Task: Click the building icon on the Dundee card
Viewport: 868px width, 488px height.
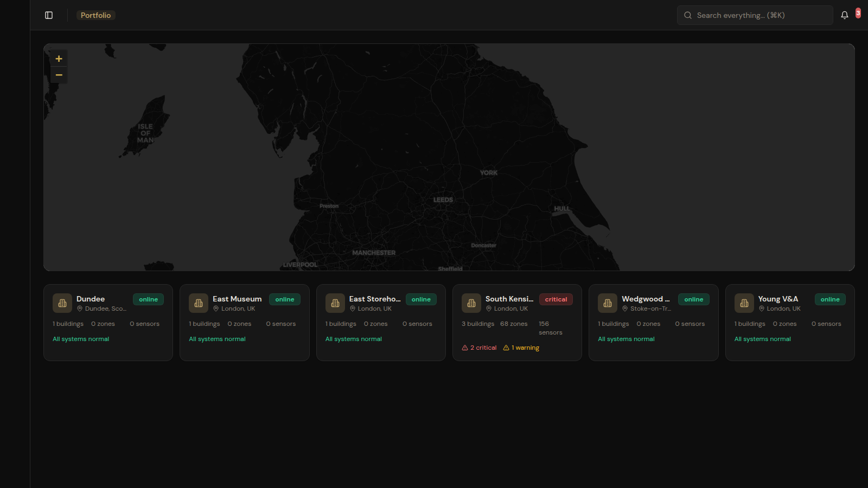Action: [62, 303]
